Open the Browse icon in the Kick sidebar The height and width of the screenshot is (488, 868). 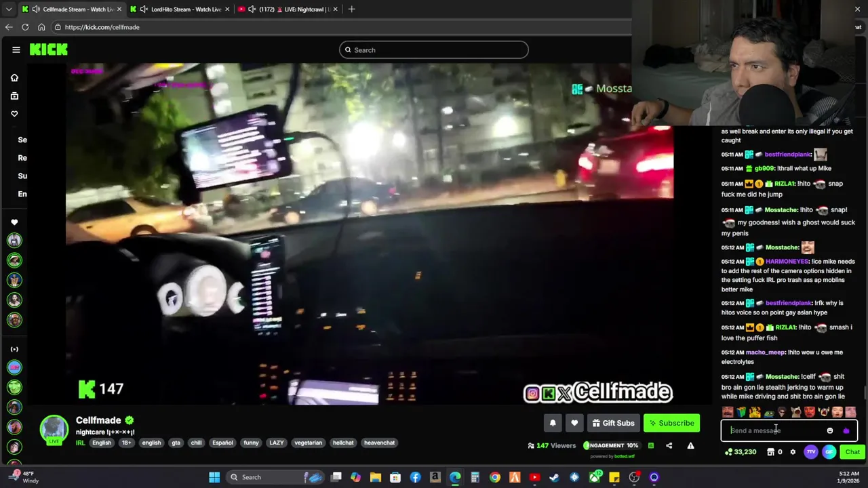point(14,96)
